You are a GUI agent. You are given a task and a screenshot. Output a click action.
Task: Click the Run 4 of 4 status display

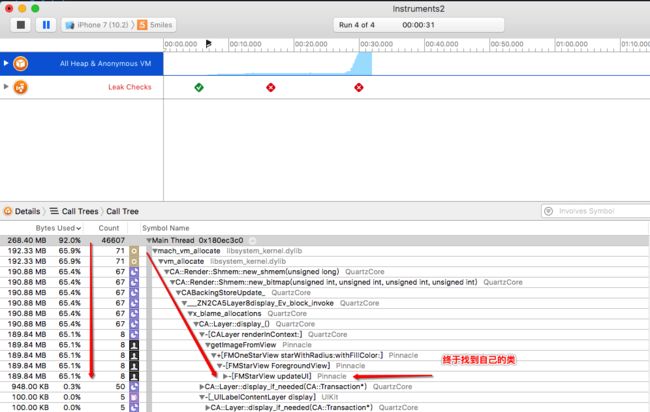(x=419, y=25)
